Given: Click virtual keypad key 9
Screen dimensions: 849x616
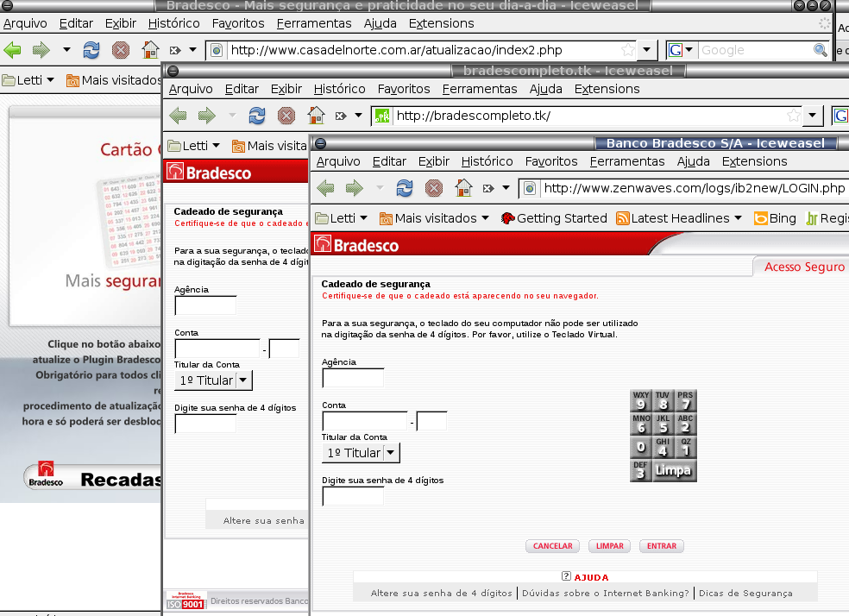Looking at the screenshot, I should (x=641, y=401).
